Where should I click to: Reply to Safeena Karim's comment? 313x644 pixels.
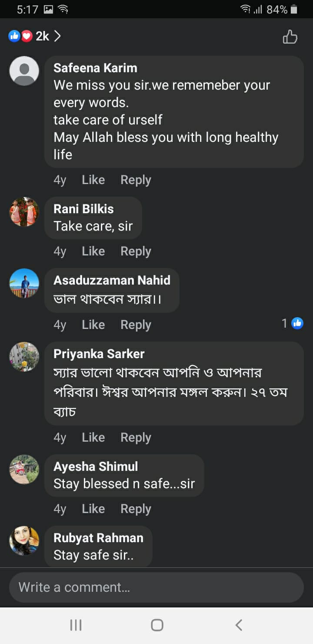pyautogui.click(x=136, y=180)
